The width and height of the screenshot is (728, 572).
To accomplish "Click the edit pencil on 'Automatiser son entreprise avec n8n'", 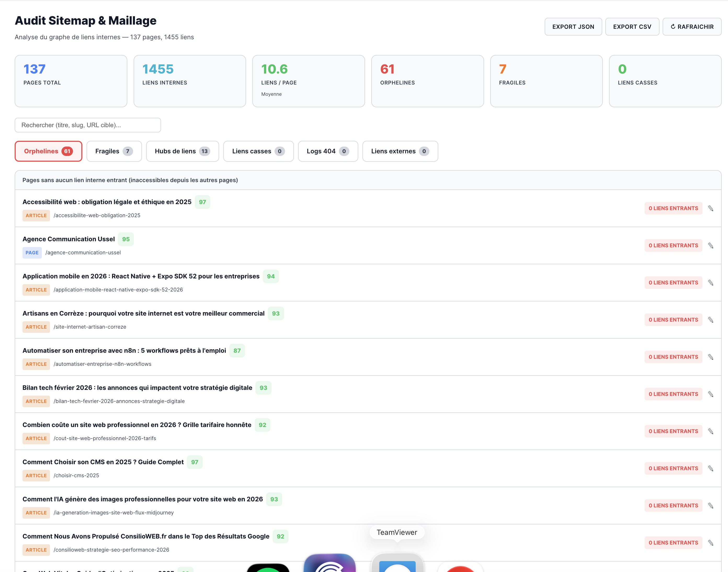I will coord(711,357).
